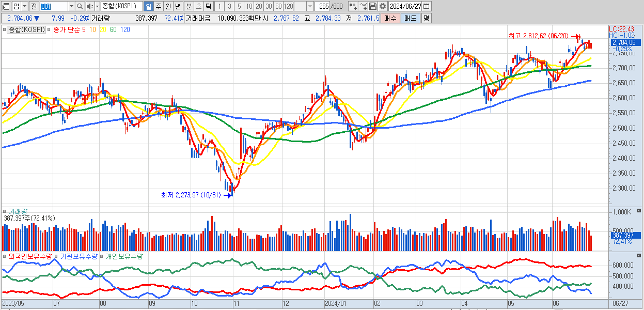
Task: Click the 거래대금 trading value label
Action: [x=198, y=18]
